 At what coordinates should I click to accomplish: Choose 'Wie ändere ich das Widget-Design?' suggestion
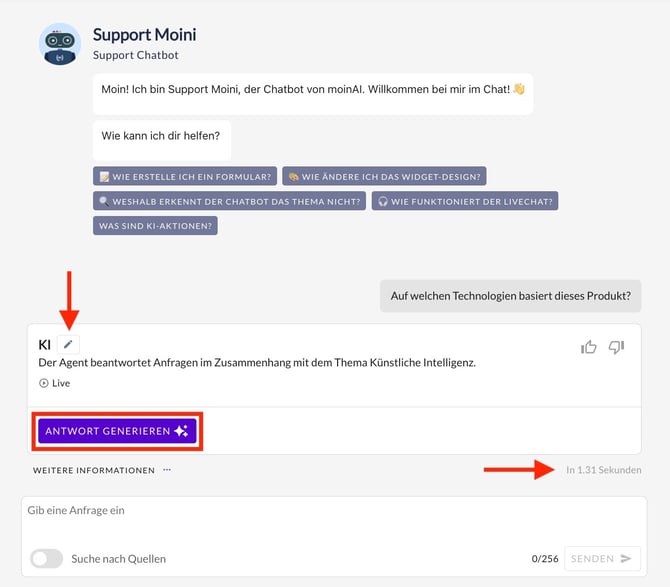pos(384,176)
